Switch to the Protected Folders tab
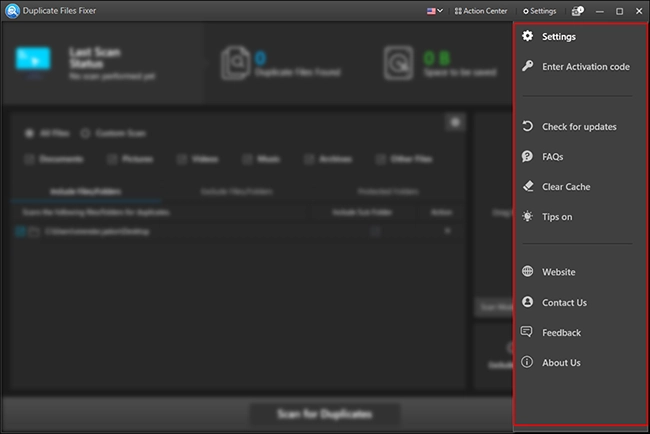This screenshot has height=434, width=650. tap(388, 192)
